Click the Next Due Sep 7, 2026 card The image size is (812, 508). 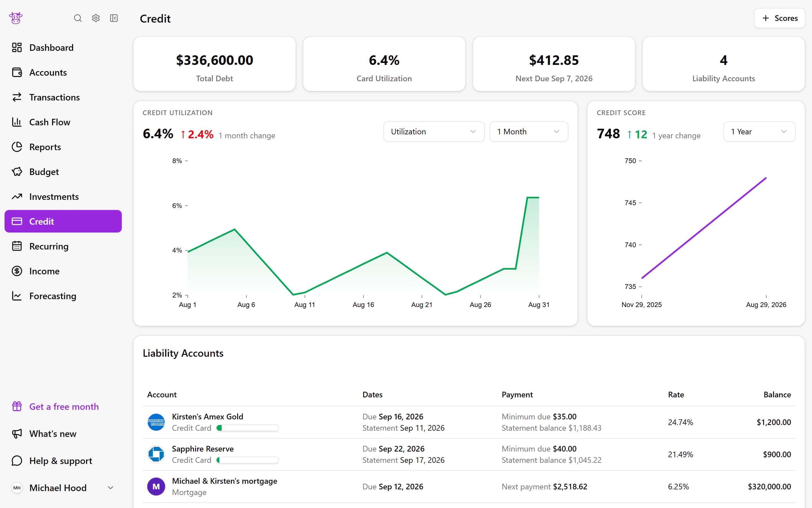click(x=554, y=64)
